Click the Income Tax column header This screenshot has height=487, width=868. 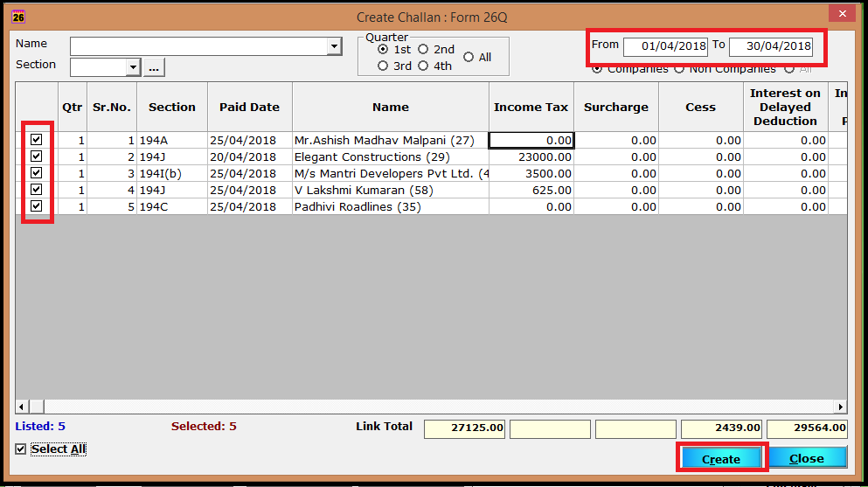(531, 107)
